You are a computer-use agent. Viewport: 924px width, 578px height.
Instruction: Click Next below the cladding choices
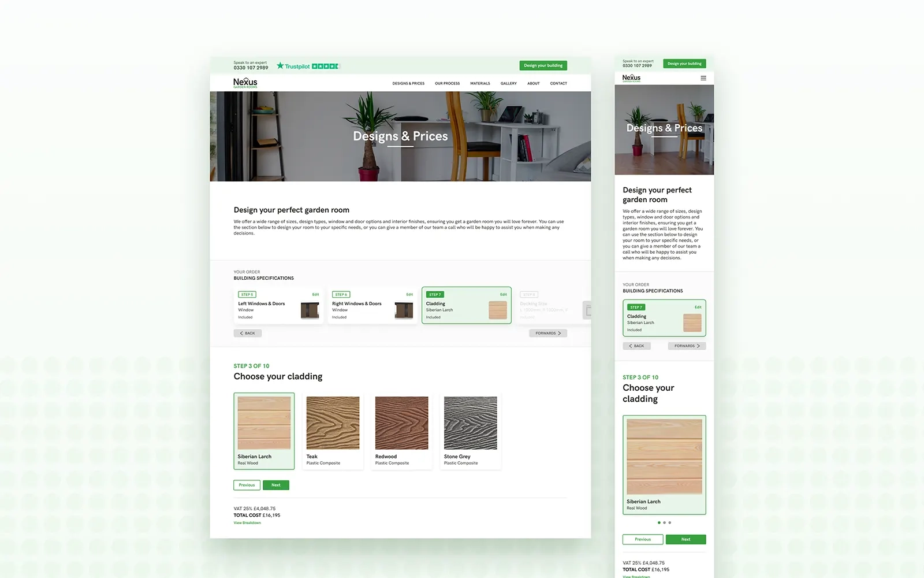tap(276, 485)
